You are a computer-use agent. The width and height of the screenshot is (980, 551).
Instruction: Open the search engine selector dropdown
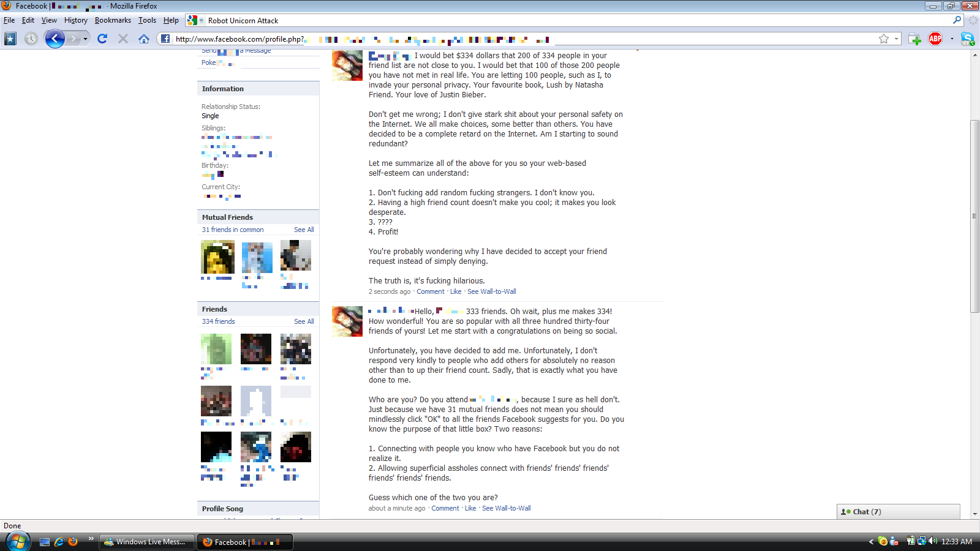pos(201,20)
